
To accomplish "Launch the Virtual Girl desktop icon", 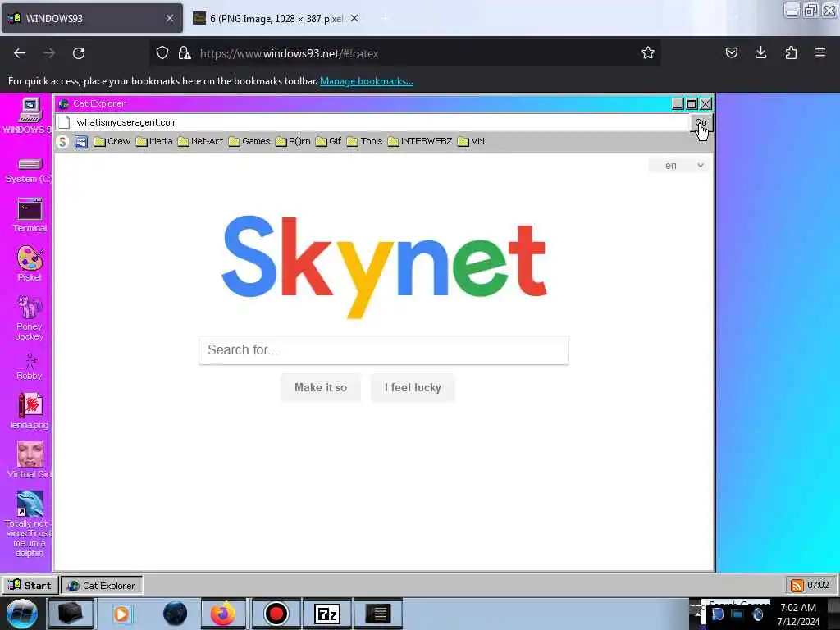I will pyautogui.click(x=30, y=459).
